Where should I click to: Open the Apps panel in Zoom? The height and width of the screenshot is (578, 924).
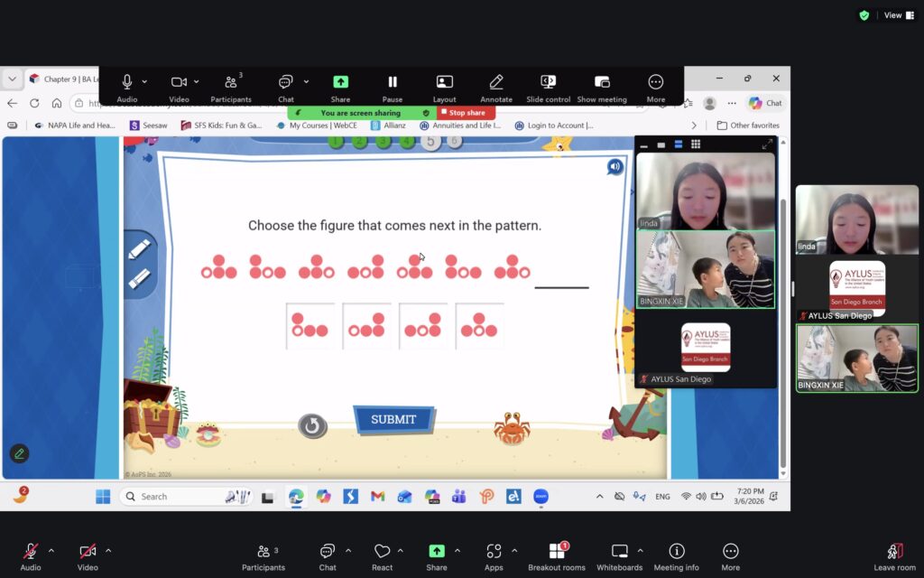pos(494,552)
